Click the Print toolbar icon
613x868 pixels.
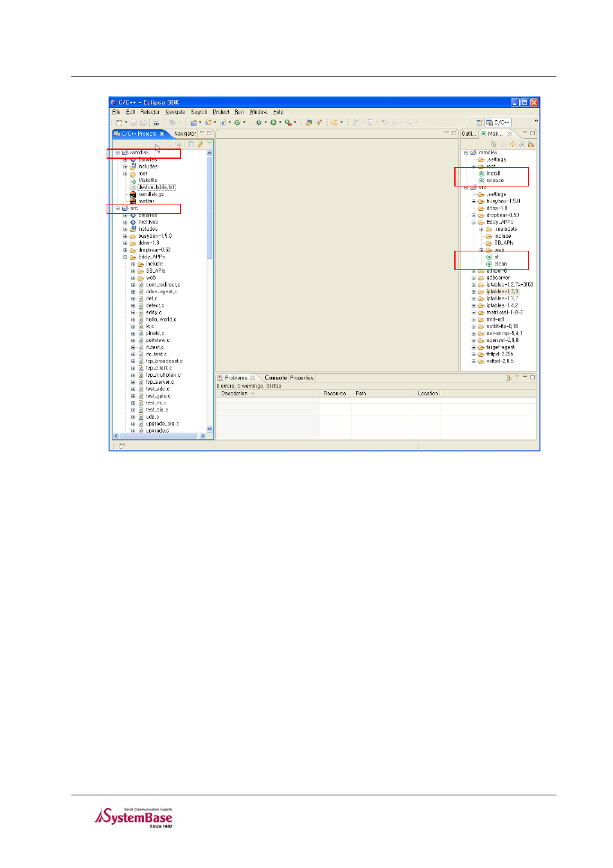point(143,122)
